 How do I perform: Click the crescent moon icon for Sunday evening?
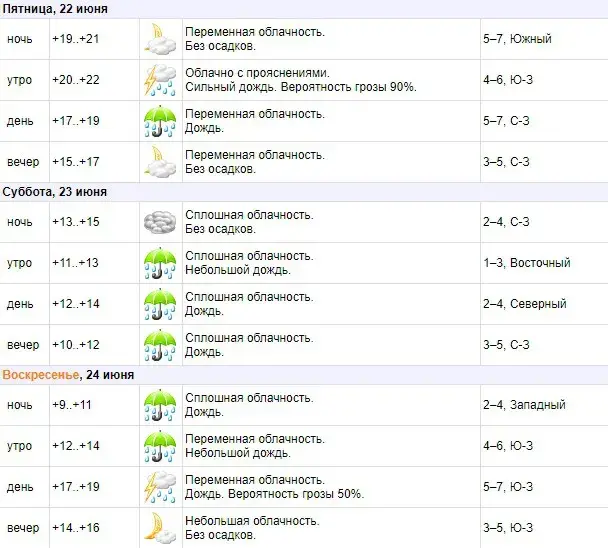pos(160,528)
